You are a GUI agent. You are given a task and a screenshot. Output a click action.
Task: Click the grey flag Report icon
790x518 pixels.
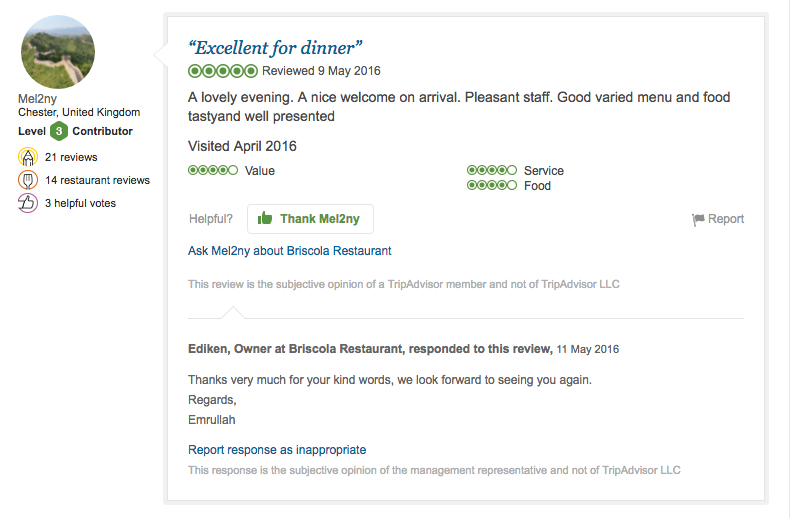tap(698, 219)
